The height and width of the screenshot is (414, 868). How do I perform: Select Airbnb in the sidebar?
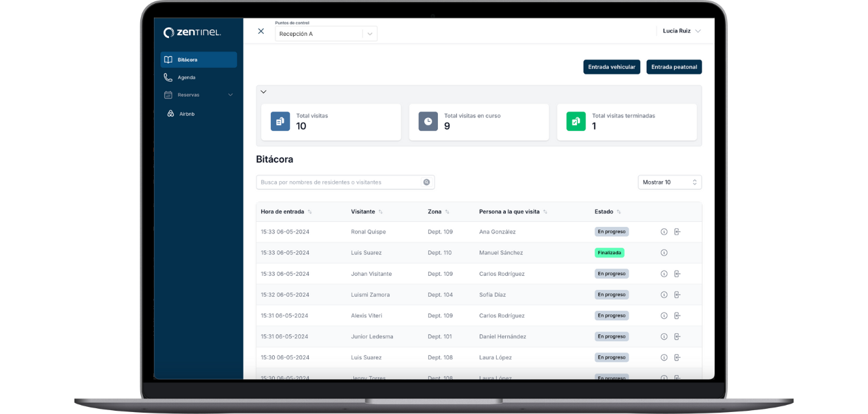pyautogui.click(x=187, y=114)
